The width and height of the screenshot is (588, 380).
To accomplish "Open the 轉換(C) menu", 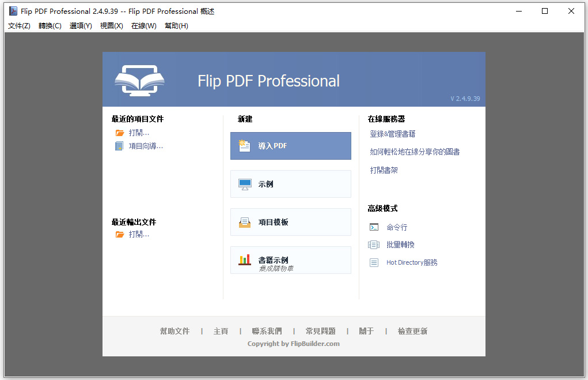I will 50,26.
